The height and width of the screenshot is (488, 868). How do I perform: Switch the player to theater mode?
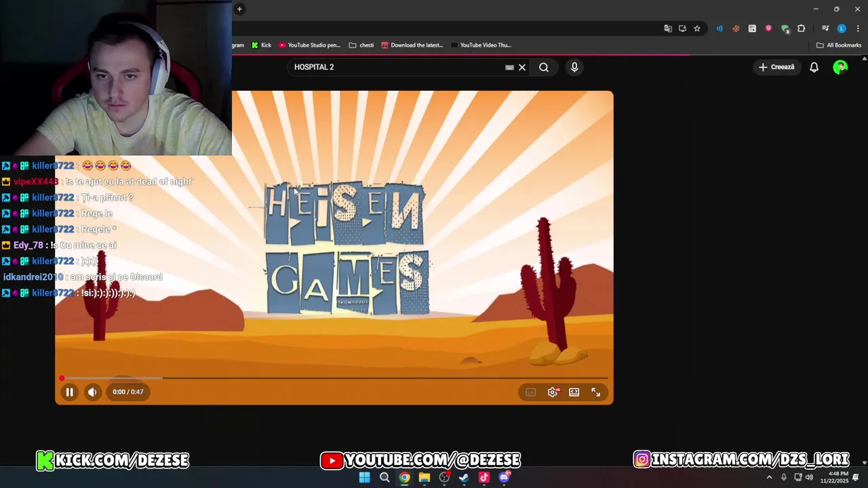[574, 392]
